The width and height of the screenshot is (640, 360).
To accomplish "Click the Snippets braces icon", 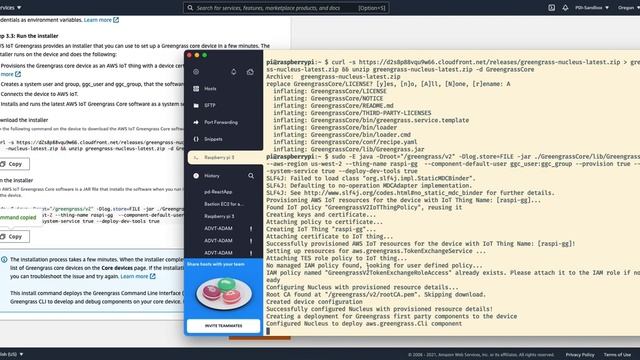I will (x=196, y=139).
